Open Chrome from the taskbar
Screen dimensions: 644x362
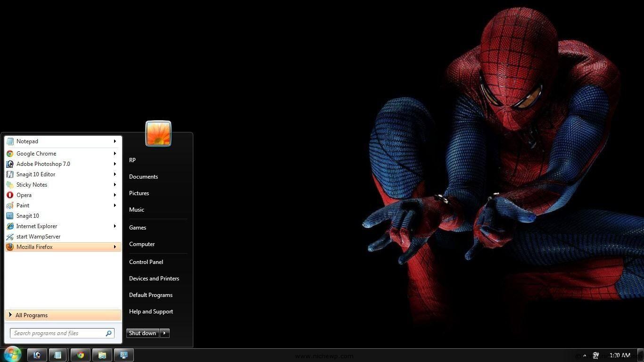[80, 355]
